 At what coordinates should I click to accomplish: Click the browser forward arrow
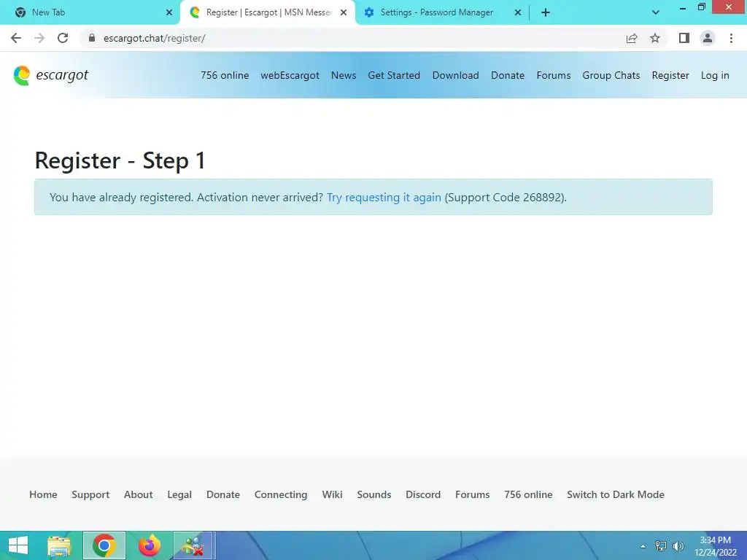pos(39,38)
